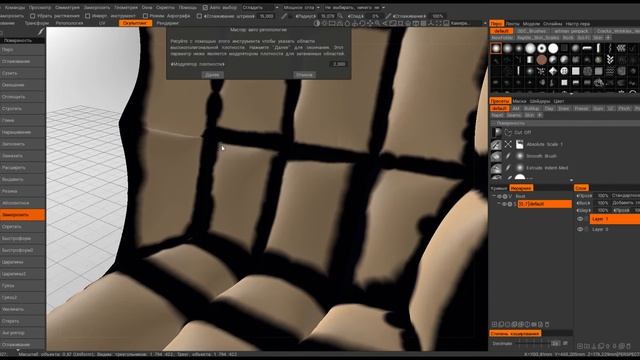This screenshot has height=360, width=640.
Task: Select the Smooth Brush preset
Action: [x=541, y=156]
